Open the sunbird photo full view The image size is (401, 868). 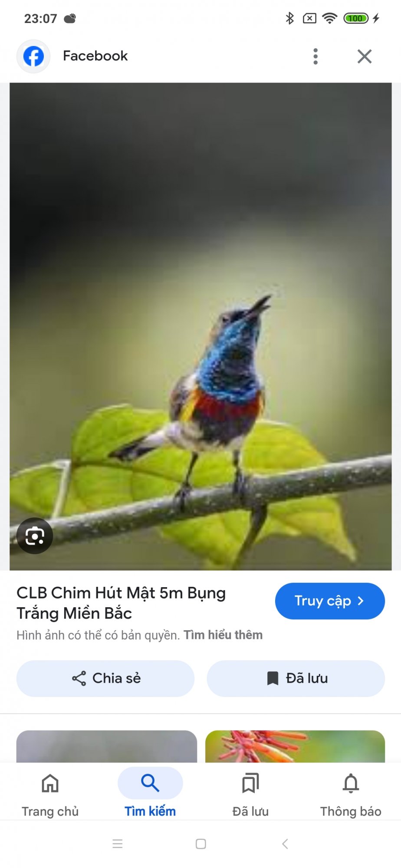pos(200,326)
